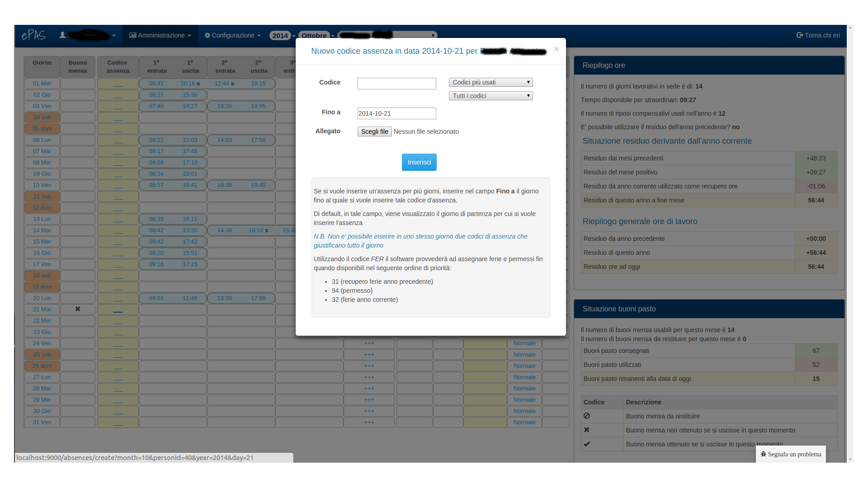The height and width of the screenshot is (488, 868).
Task: Click the Torna chi eri return icon
Action: (x=800, y=35)
